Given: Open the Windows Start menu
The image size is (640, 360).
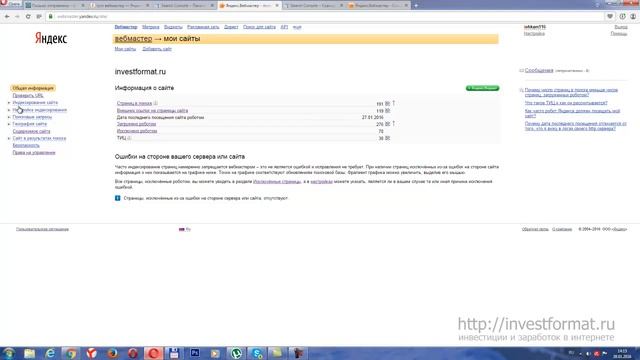Looking at the screenshot, I should (x=9, y=353).
